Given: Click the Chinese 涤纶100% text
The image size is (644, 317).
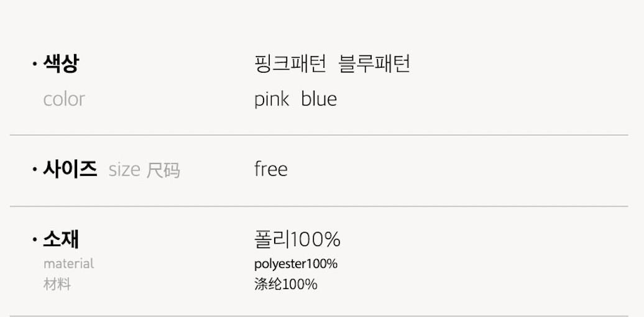Looking at the screenshot, I should click(x=285, y=284).
